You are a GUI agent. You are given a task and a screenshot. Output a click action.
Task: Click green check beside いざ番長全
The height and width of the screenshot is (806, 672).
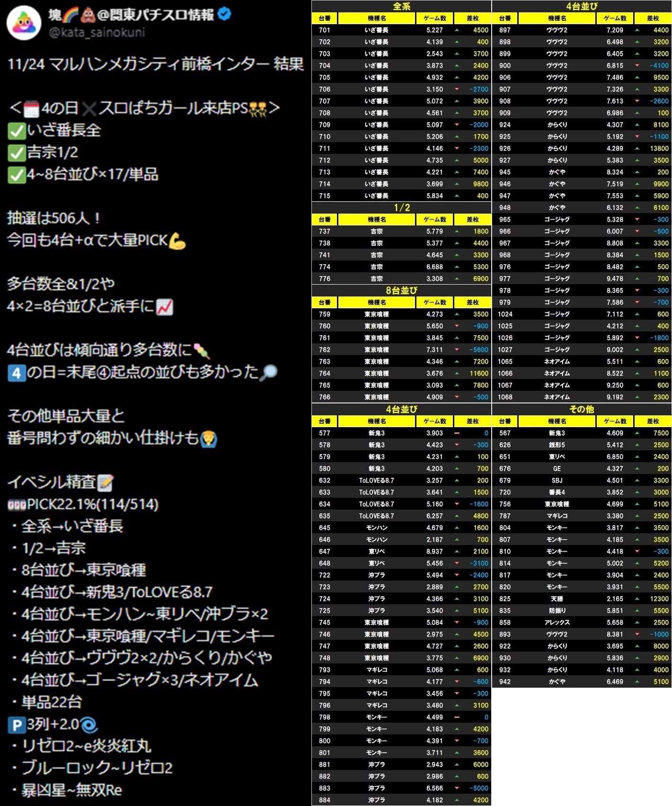point(17,131)
